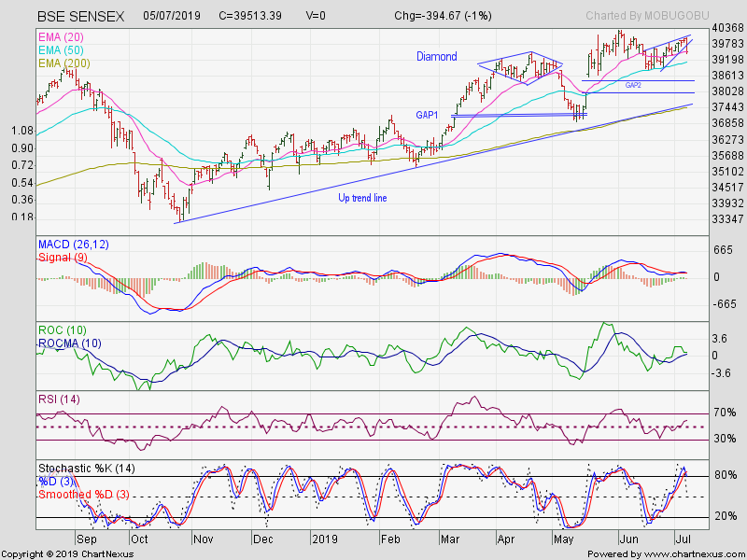Screen dimensions: 747x560
Task: Select the EMA (20) legend label
Action: pyautogui.click(x=60, y=34)
